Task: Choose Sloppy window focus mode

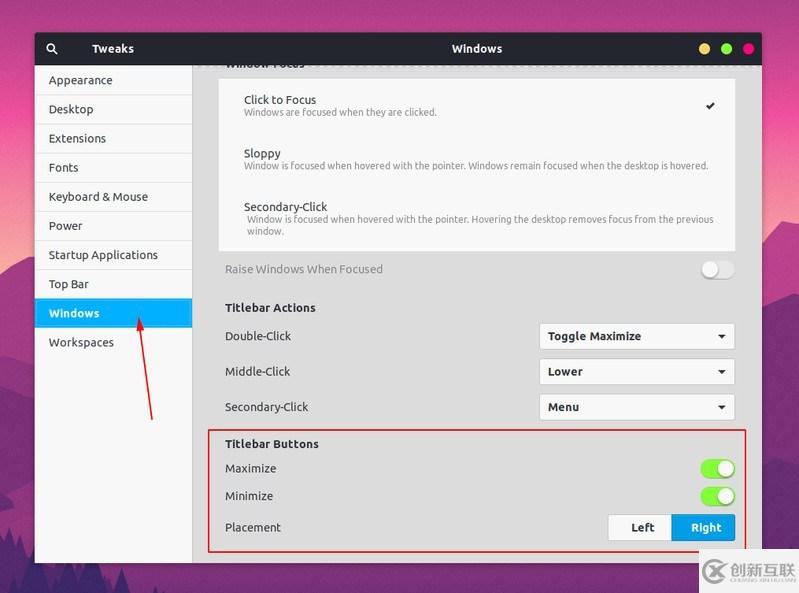Action: point(476,159)
